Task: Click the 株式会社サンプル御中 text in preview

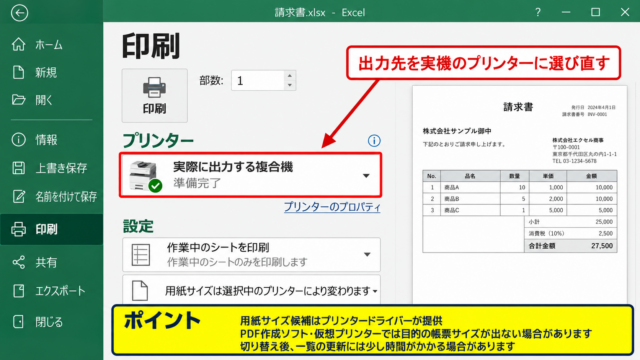Action: pyautogui.click(x=457, y=131)
